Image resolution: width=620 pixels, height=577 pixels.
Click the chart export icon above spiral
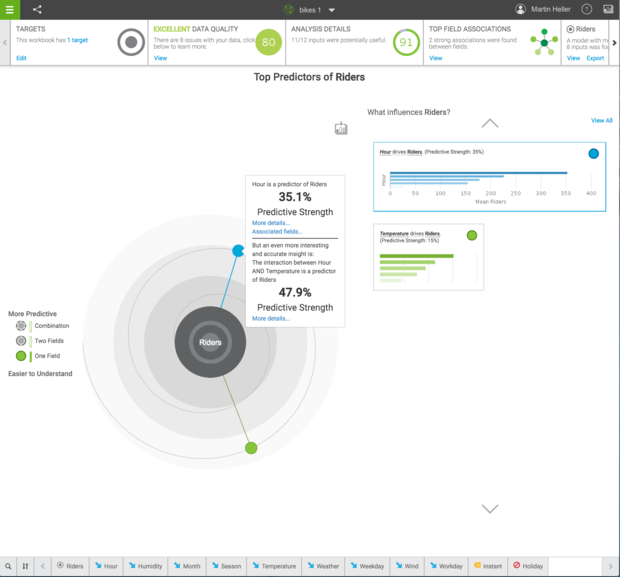[341, 128]
